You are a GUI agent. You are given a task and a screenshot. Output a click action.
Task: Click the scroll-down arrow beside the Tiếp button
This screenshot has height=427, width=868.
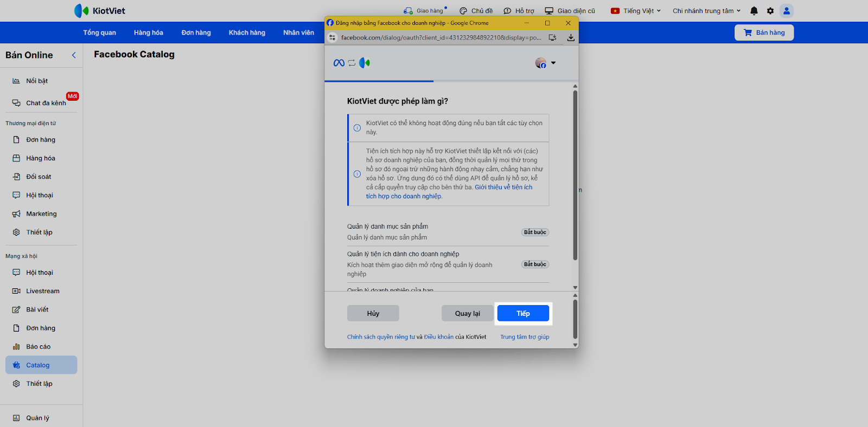coord(575,345)
